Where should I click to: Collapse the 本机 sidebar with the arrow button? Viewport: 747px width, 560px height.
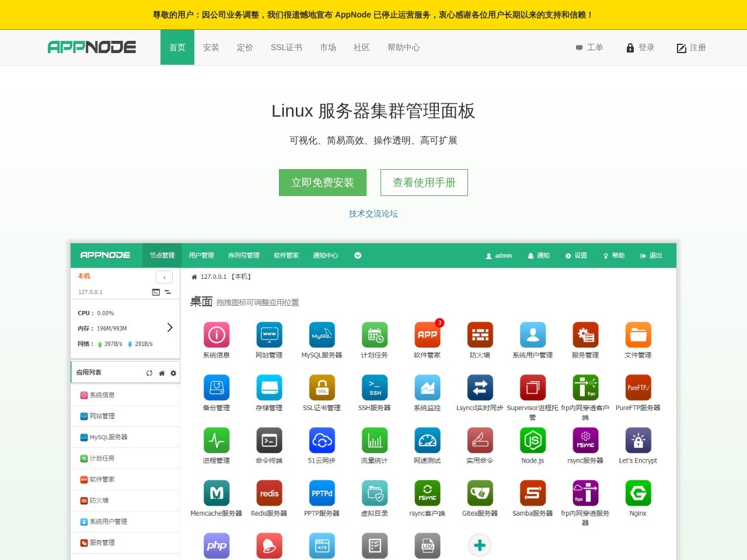164,277
